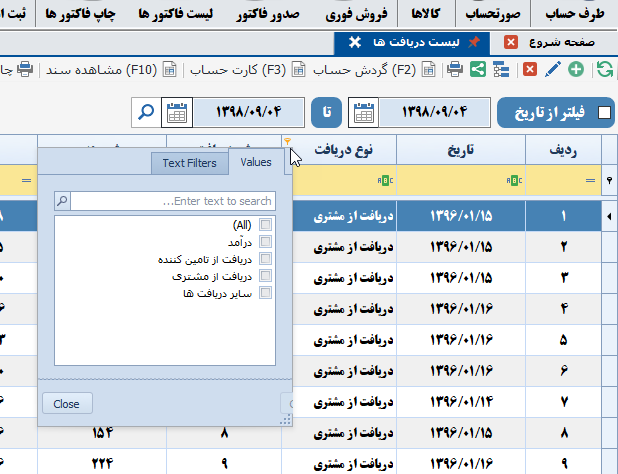Click the pencil edit icon

point(552,69)
